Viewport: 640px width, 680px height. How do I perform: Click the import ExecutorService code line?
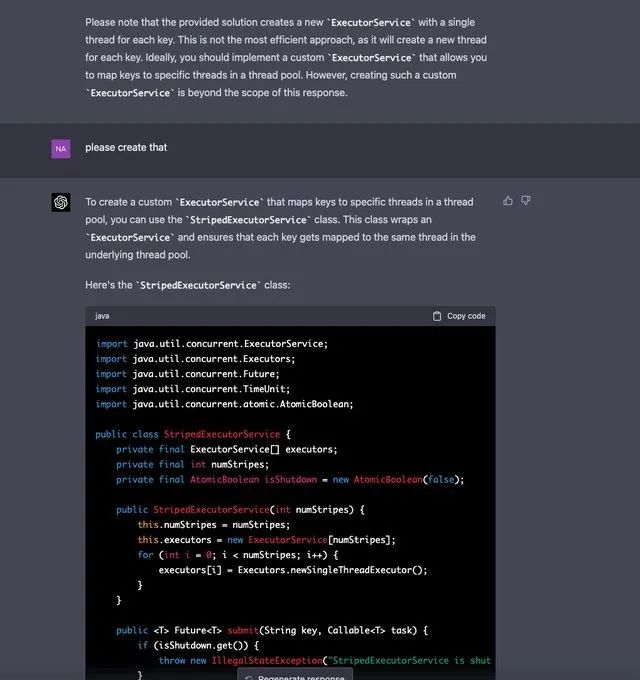click(212, 344)
